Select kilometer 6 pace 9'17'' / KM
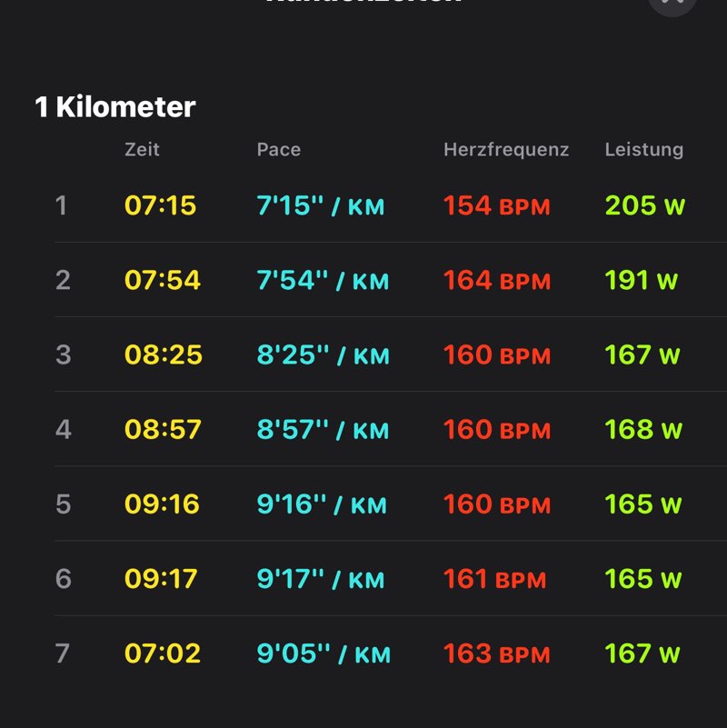Image resolution: width=727 pixels, height=728 pixels. coord(320,579)
